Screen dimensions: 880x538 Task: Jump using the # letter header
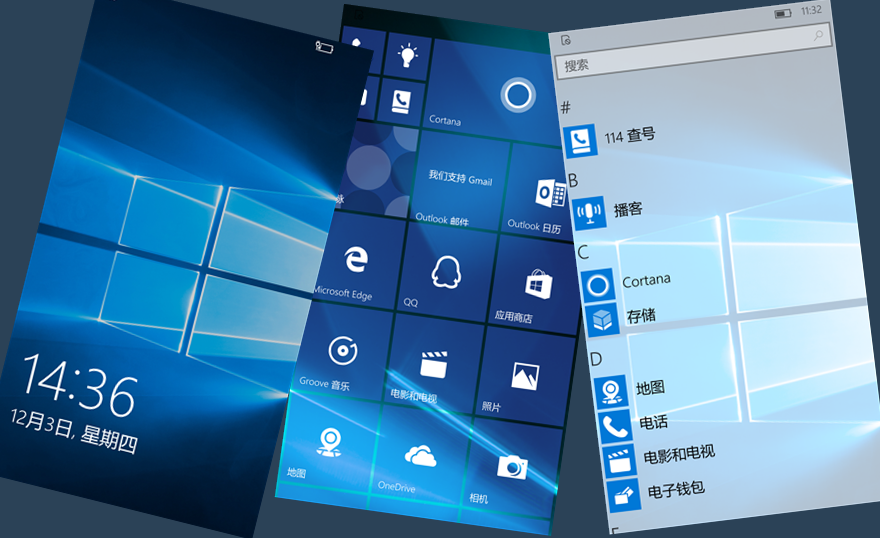tap(565, 106)
